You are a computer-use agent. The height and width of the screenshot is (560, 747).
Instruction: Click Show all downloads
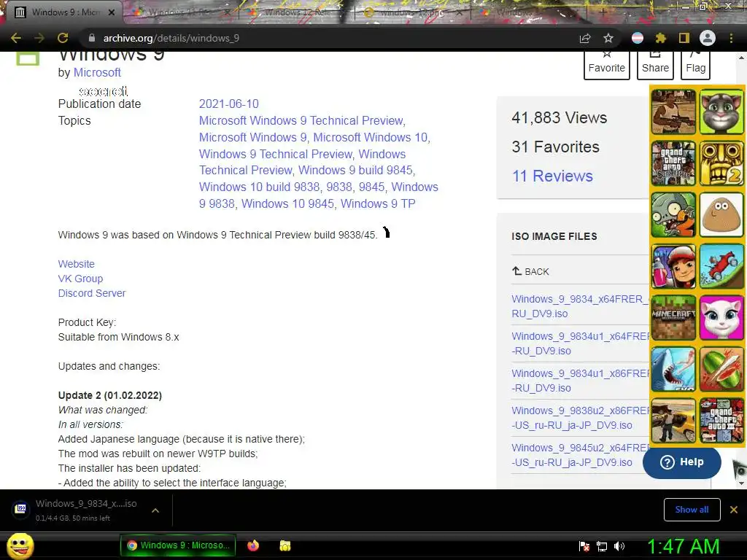pyautogui.click(x=692, y=510)
